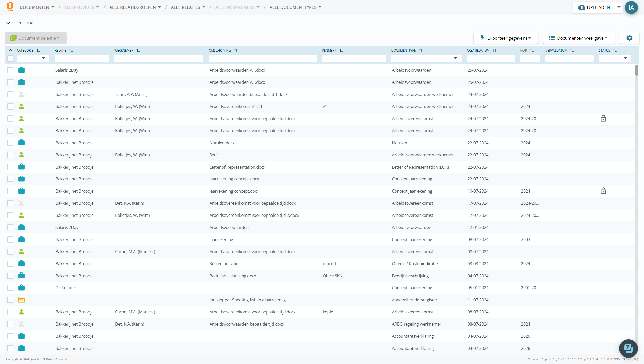Screen dimensions: 644x364
Task: Click briefcase icon on Notulen.docx row
Action: coord(21,143)
